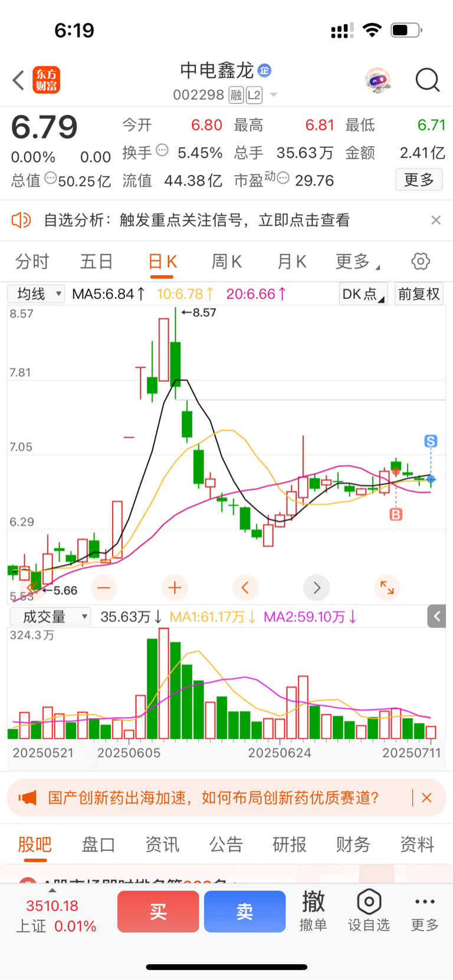Click the red 买 buy button

(158, 912)
